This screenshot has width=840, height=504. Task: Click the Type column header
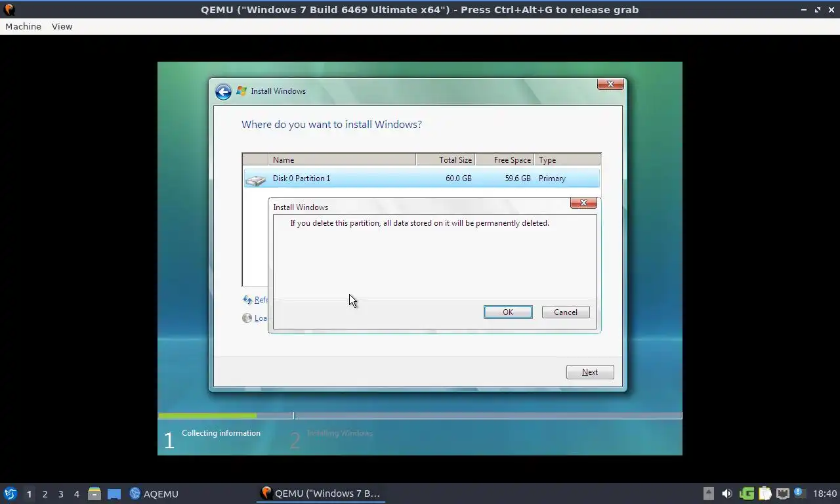[x=567, y=159]
